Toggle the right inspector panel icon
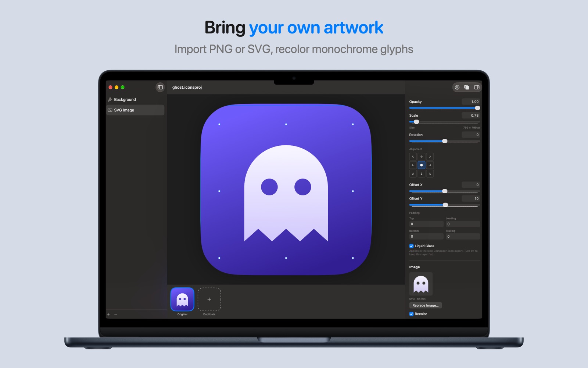The image size is (588, 368). [x=477, y=87]
